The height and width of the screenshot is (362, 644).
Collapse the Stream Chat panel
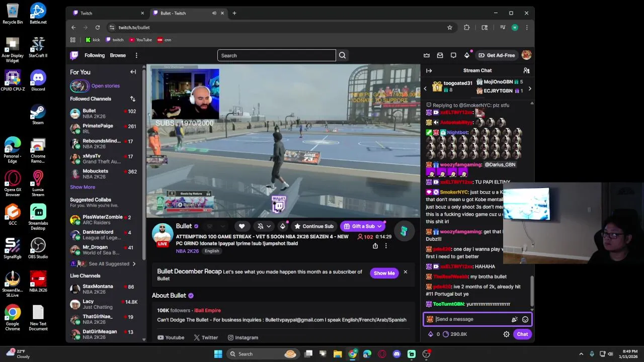pos(429,70)
